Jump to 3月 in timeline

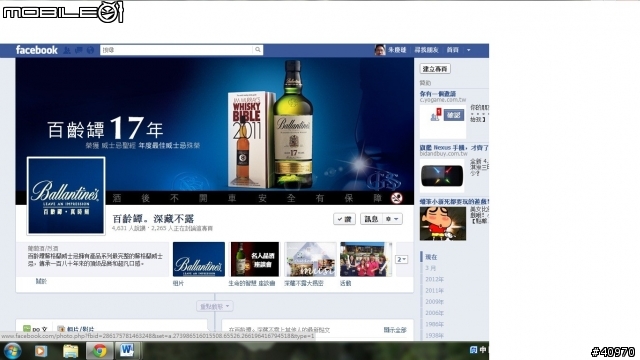(430, 268)
